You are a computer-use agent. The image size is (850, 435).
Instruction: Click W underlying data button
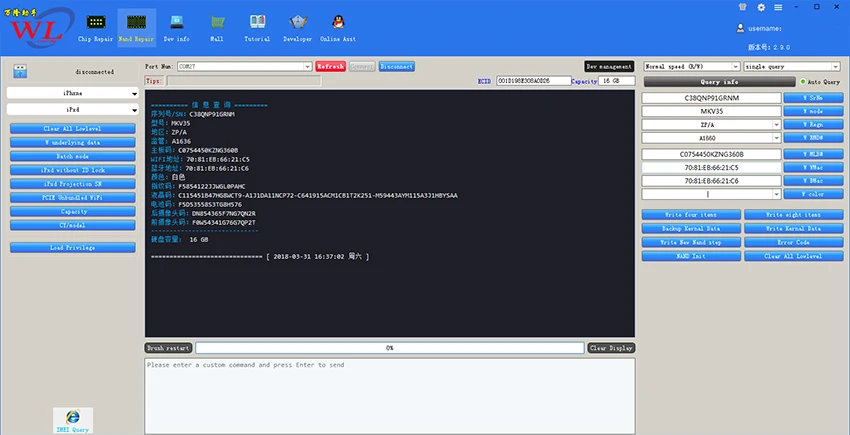coord(73,143)
